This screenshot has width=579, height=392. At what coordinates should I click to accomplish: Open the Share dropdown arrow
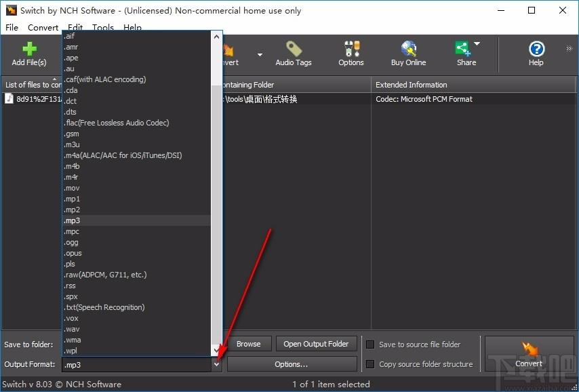(x=477, y=44)
